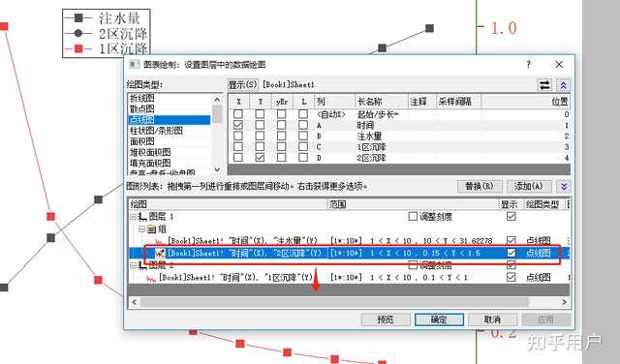The height and width of the screenshot is (364, 620).
Task: Check the Y box for column C 1区沉降
Action: click(x=260, y=146)
